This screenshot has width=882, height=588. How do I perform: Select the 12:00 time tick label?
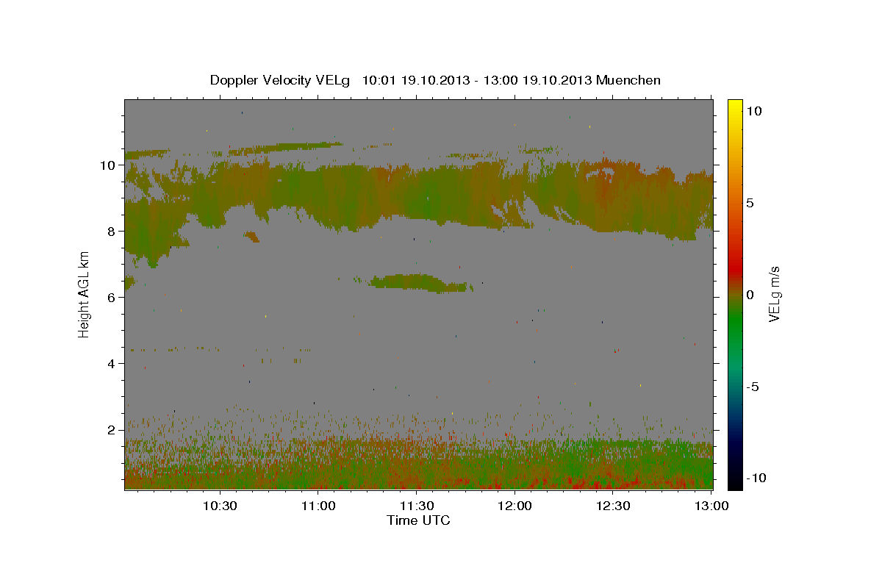[514, 506]
